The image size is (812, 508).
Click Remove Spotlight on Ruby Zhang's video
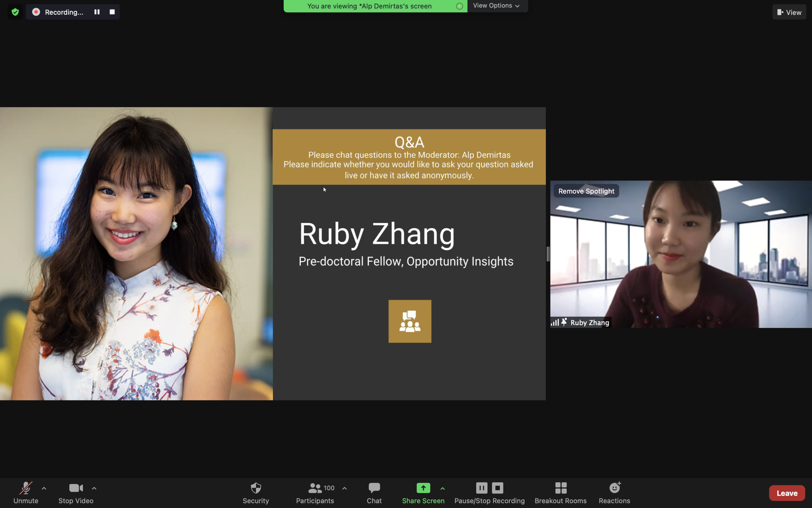click(x=586, y=191)
